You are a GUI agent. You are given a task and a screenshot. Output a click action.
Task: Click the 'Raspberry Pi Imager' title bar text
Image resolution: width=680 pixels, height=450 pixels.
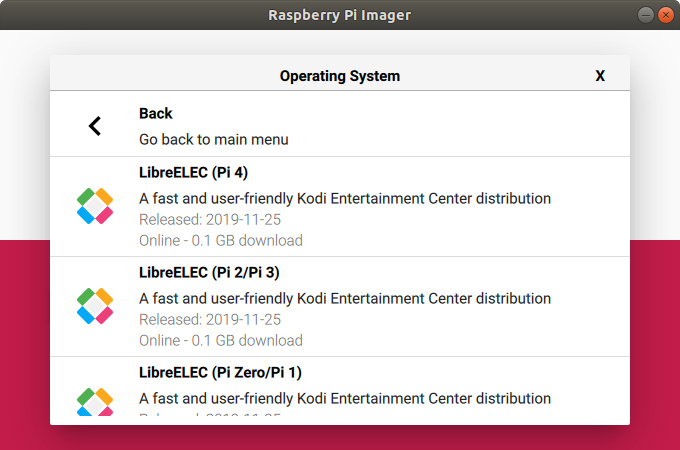click(x=340, y=15)
